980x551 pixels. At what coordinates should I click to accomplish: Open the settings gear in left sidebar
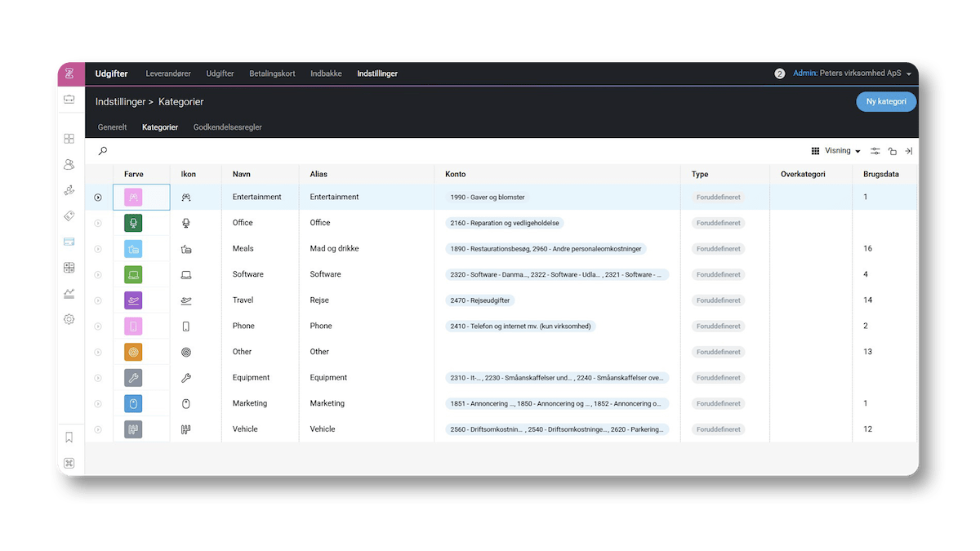click(x=69, y=319)
